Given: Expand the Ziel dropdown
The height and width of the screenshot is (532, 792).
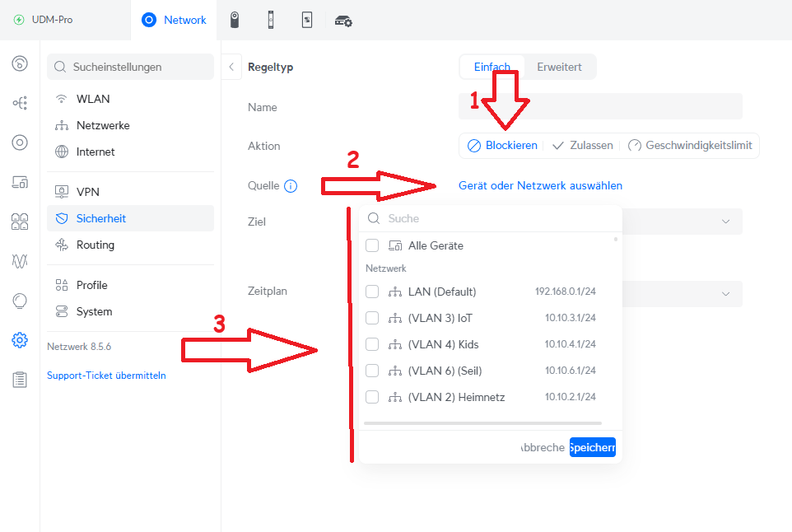Looking at the screenshot, I should pyautogui.click(x=724, y=222).
